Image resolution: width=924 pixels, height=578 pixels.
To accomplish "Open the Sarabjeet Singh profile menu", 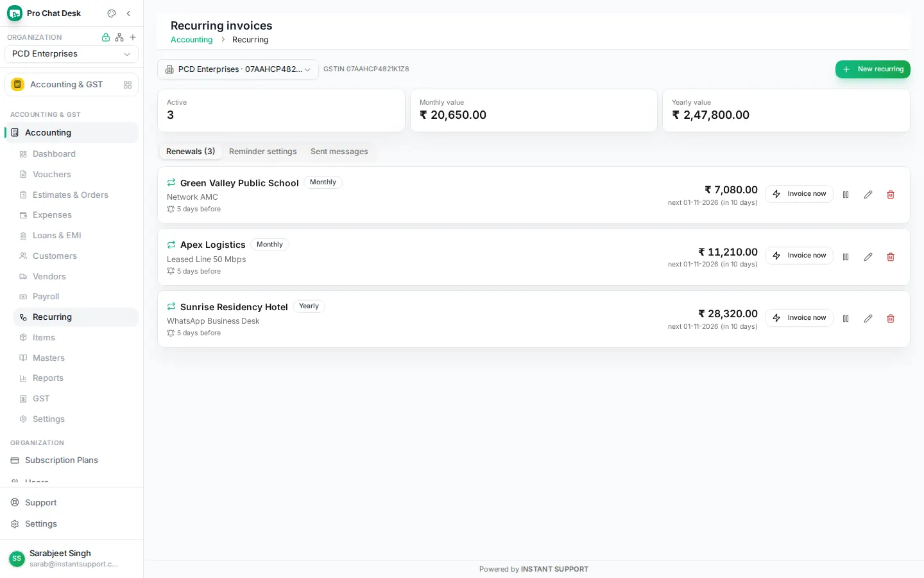I will 71,559.
